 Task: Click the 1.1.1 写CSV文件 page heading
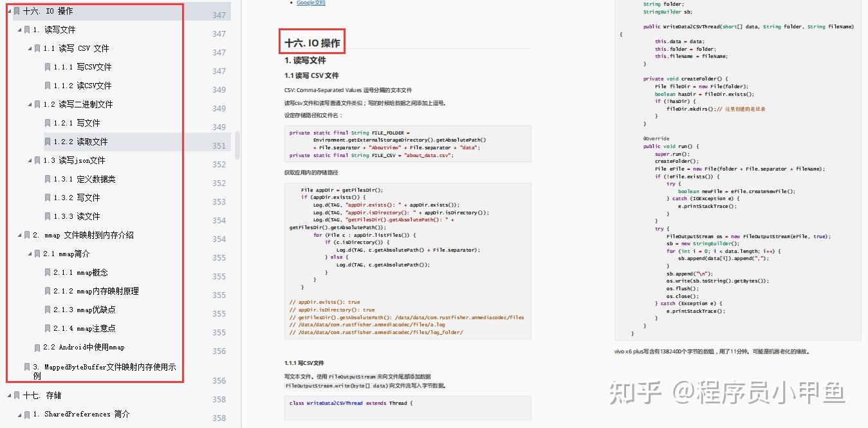click(x=304, y=363)
